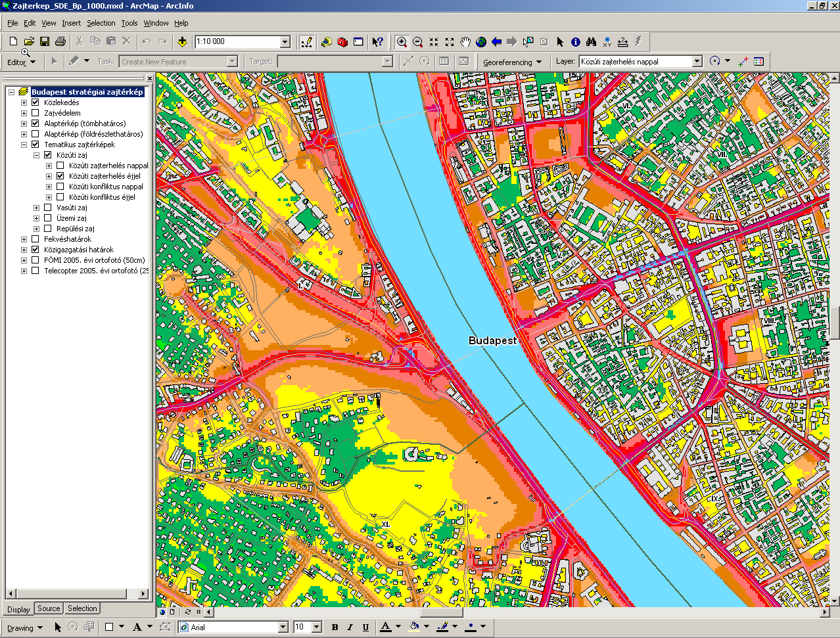The image size is (840, 638).
Task: Click the Fixed Zoom In arrows icon
Action: [434, 42]
